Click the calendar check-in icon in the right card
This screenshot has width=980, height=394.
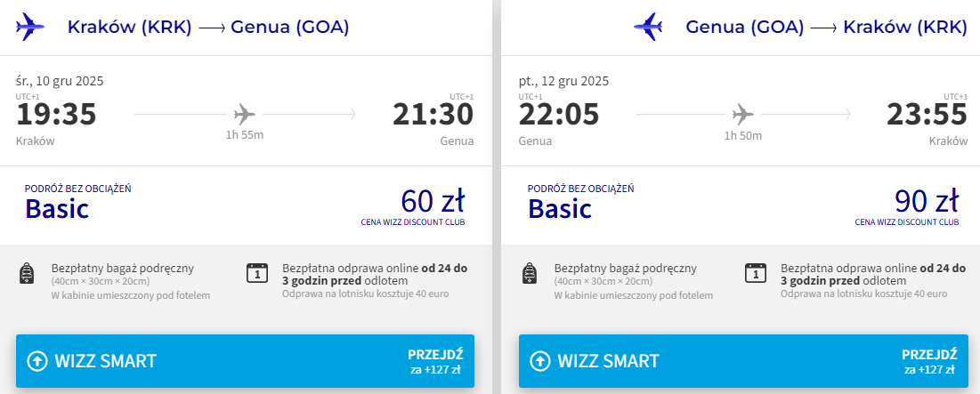[x=755, y=273]
